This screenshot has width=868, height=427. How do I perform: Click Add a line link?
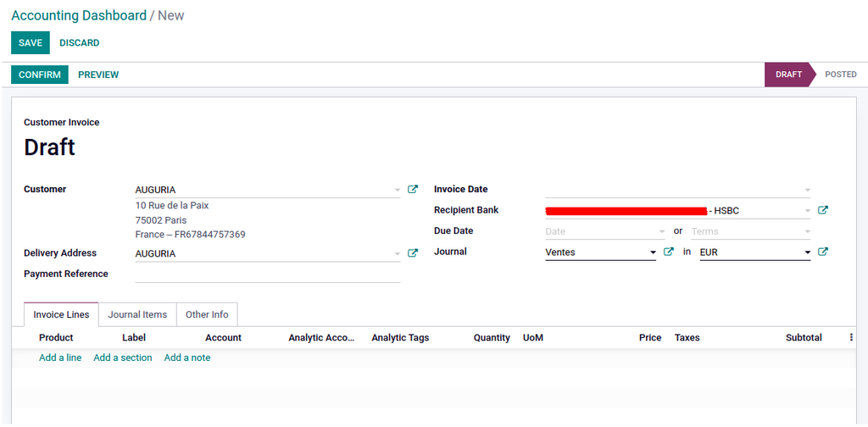(60, 358)
